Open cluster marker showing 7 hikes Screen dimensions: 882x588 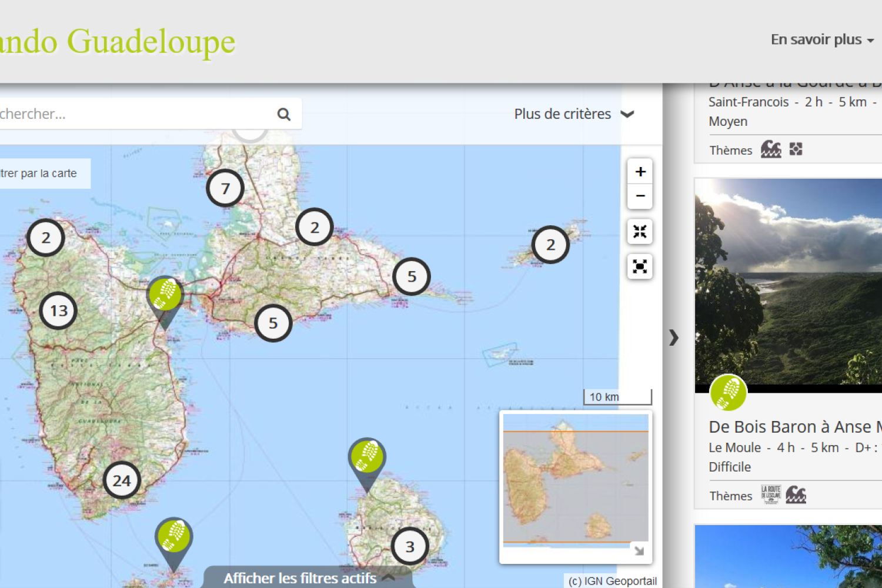pyautogui.click(x=225, y=188)
